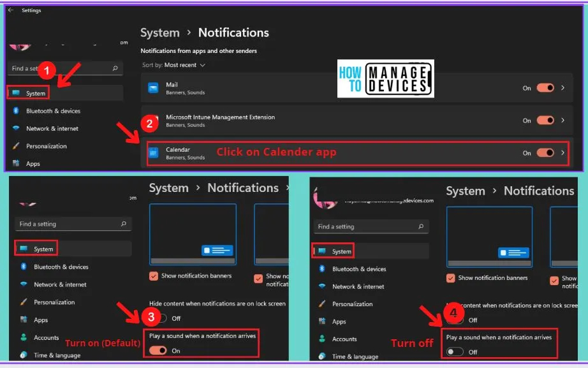
Task: Click Apps icon in bottom-left panel
Action: pyautogui.click(x=24, y=320)
